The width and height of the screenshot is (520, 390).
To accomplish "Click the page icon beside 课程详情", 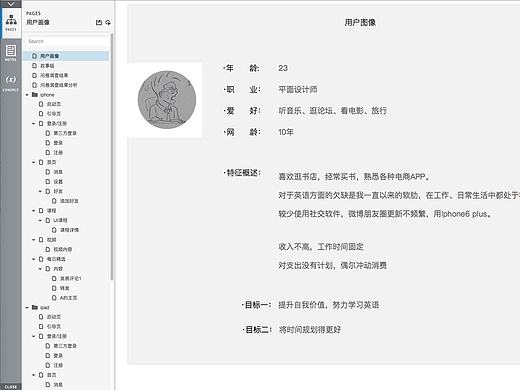I will [54, 230].
